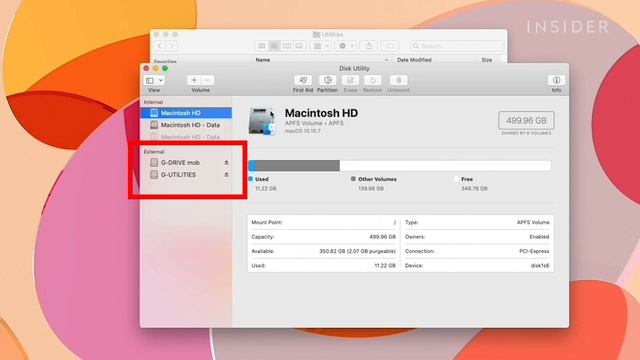Sort Finder by Size column
Screen dimensions: 640x360
487,60
